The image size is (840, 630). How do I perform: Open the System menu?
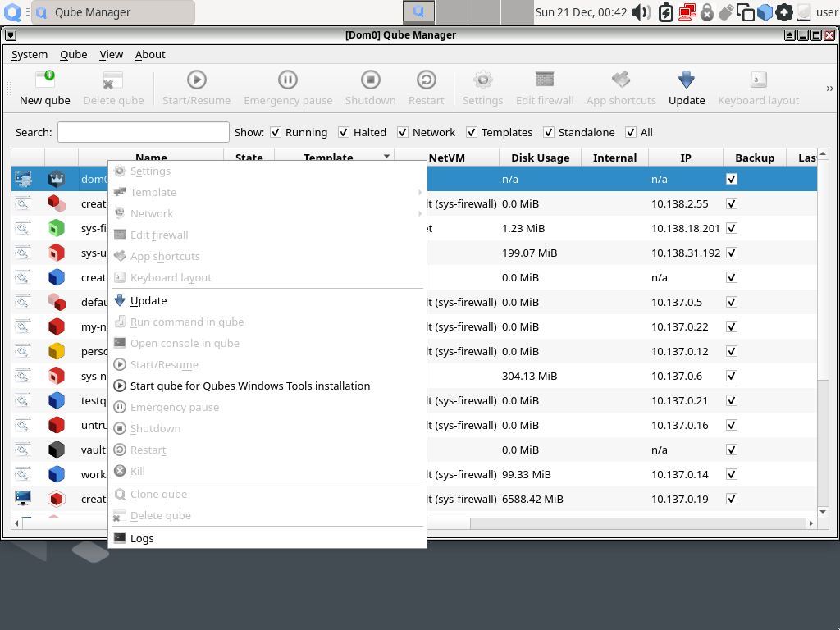[30, 54]
